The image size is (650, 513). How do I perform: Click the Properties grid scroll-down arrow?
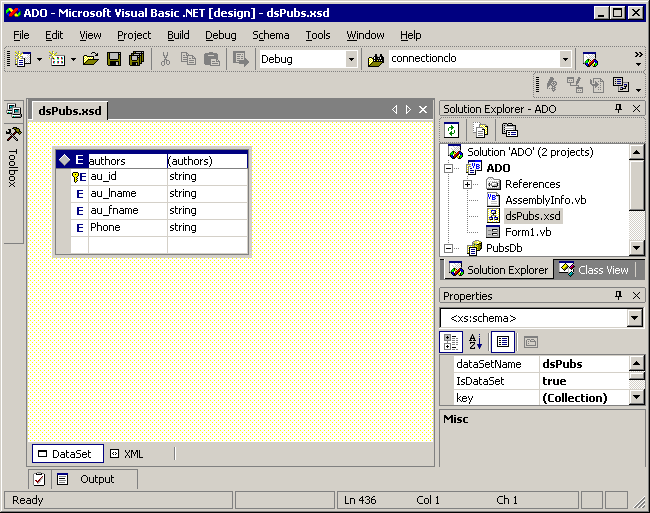pyautogui.click(x=636, y=397)
